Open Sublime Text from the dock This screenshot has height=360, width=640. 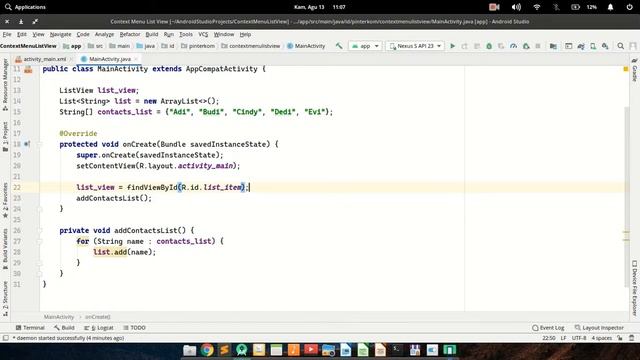click(x=224, y=350)
